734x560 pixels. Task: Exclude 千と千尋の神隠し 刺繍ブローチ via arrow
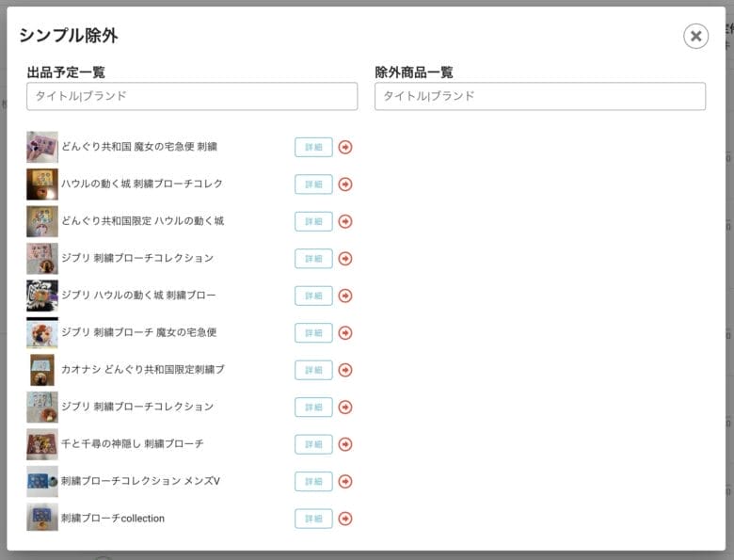tap(345, 444)
